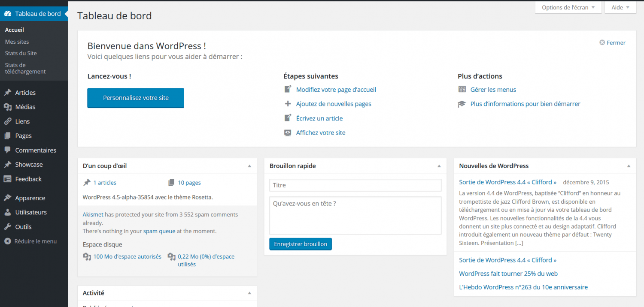644x307 pixels.
Task: Click pages icon next to 10 pages
Action: click(x=171, y=183)
